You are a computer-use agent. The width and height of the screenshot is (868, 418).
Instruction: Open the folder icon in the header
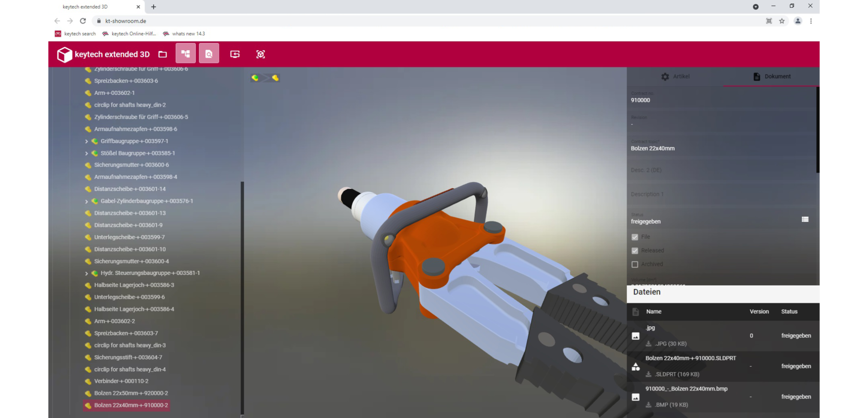(163, 54)
